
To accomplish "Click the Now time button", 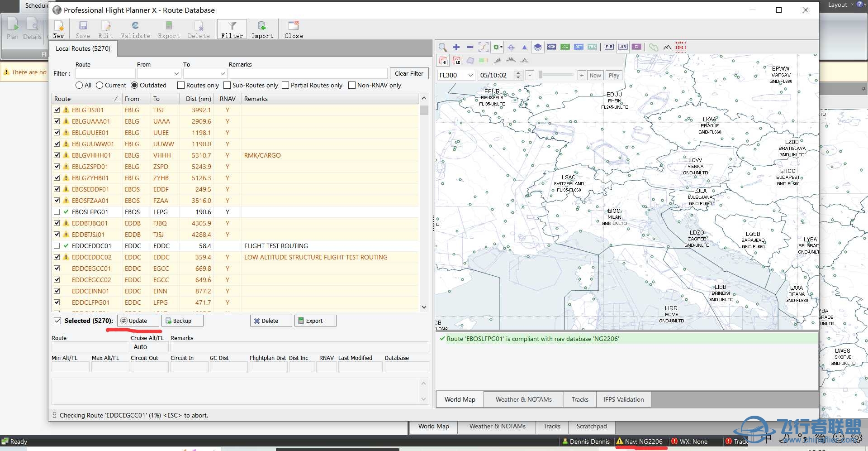I will coord(595,75).
